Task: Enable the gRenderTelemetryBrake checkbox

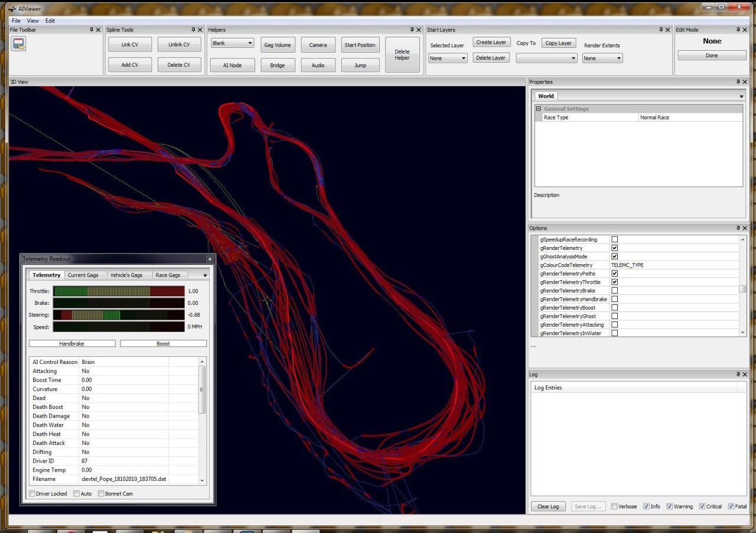Action: 614,291
